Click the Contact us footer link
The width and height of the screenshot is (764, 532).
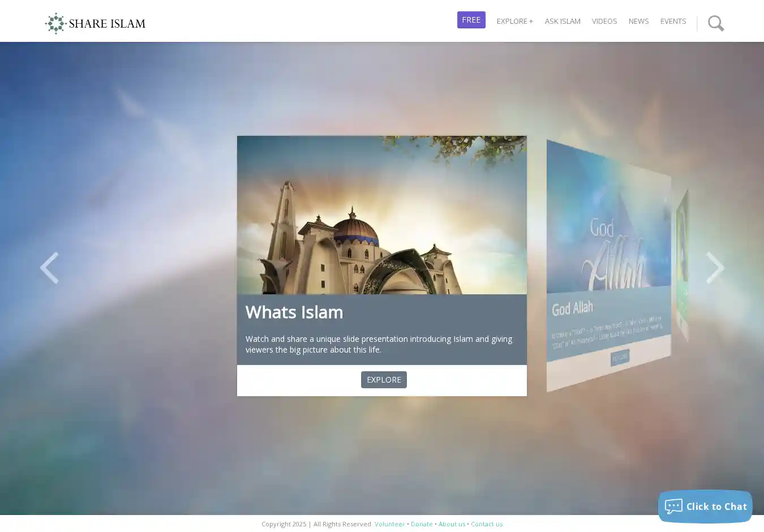pyautogui.click(x=487, y=524)
